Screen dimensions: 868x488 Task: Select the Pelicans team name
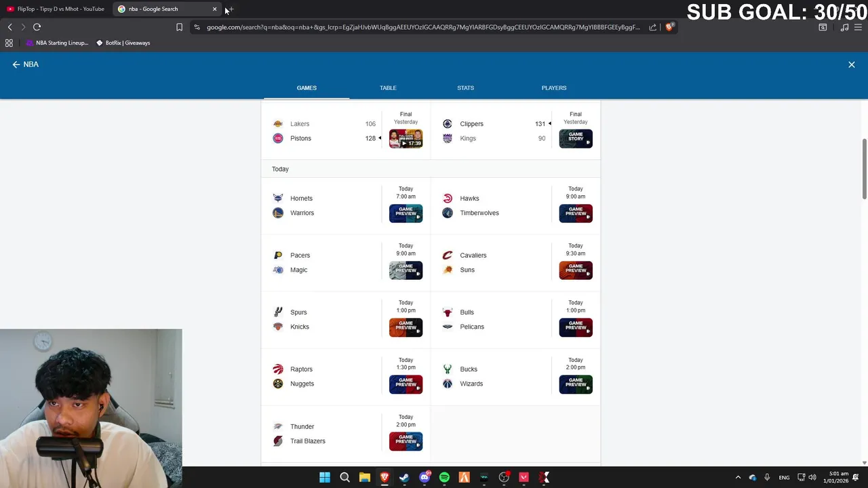pyautogui.click(x=472, y=327)
